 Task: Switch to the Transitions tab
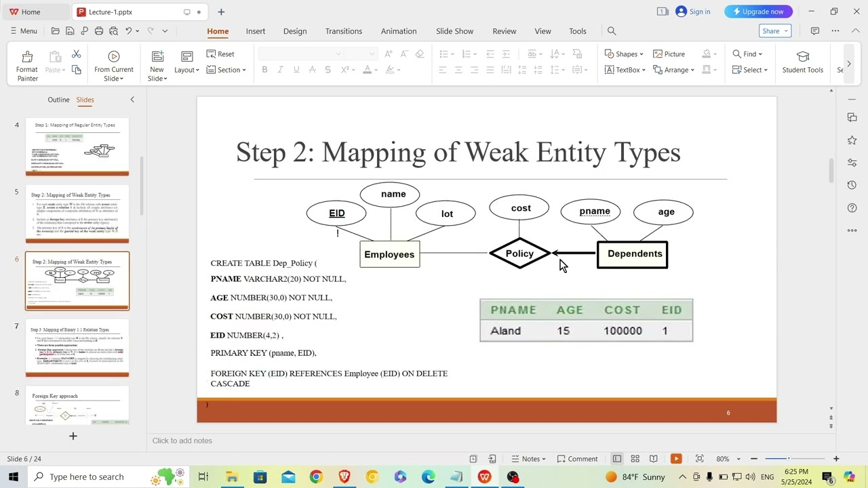coord(344,31)
